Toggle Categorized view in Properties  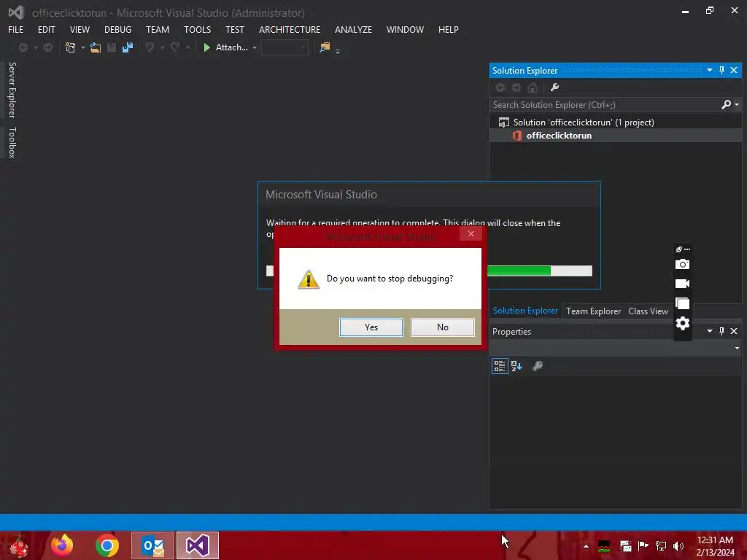(500, 366)
